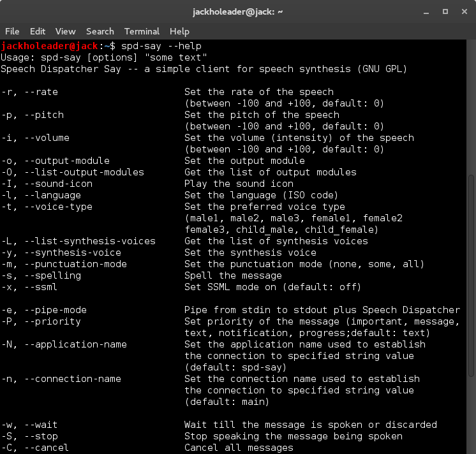This screenshot has height=454, width=476.
Task: Click 'Stop speaking the message being spoken'
Action: [294, 436]
